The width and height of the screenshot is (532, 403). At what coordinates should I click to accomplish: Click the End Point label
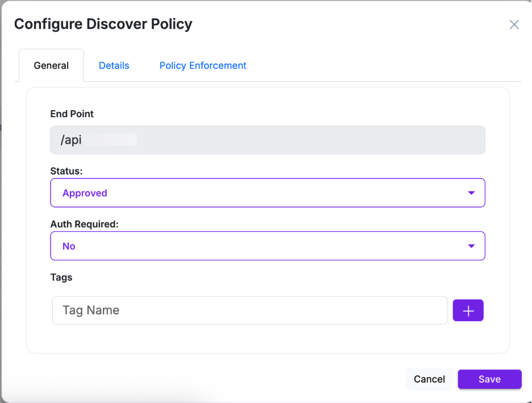click(72, 114)
